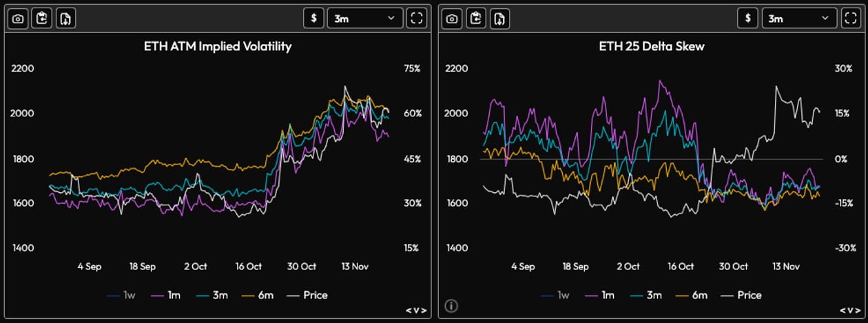Download the ATM Implied Volatility chart data file
This screenshot has height=323, width=868.
click(x=66, y=19)
